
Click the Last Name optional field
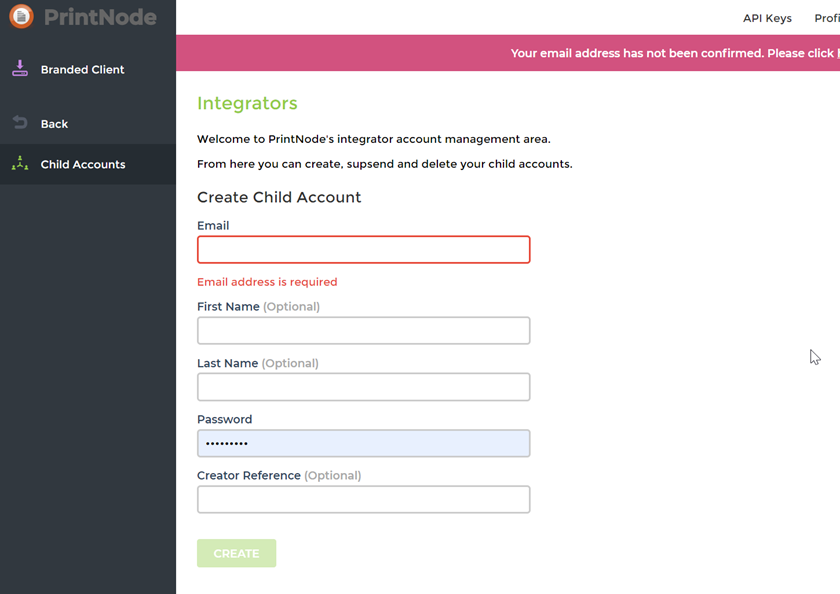click(363, 387)
